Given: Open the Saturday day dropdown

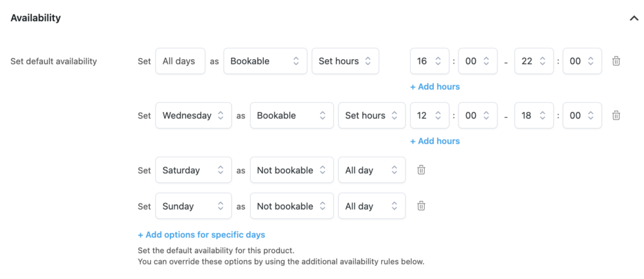Looking at the screenshot, I should 194,170.
